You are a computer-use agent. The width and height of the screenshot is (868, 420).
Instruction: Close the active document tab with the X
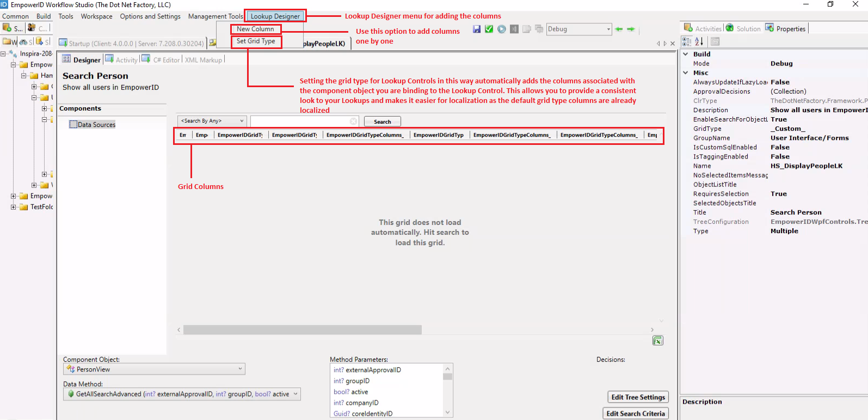(x=673, y=44)
